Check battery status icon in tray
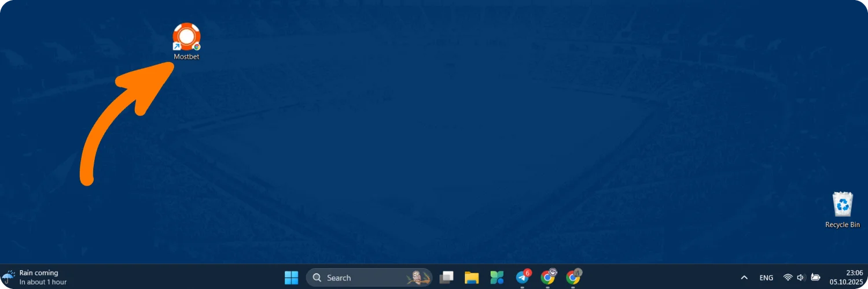 815,278
